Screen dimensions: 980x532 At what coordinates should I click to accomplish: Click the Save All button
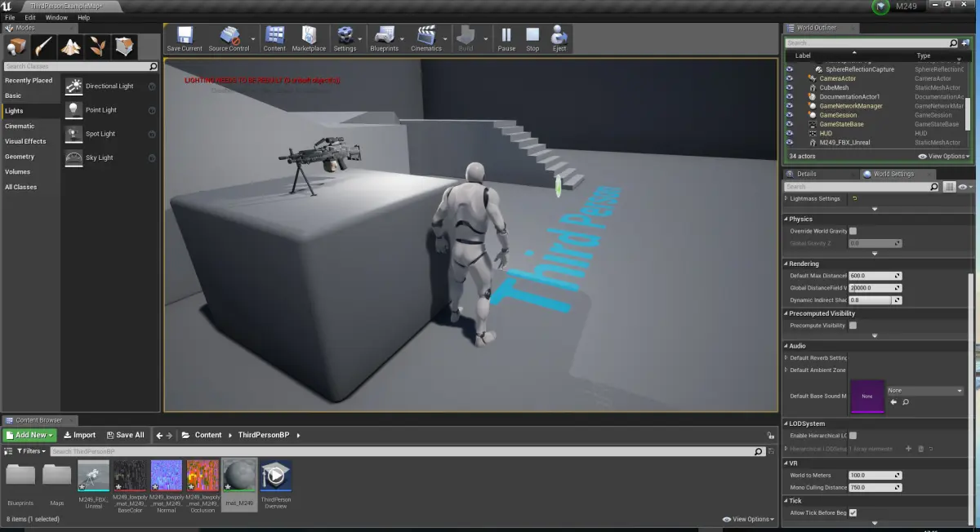coord(125,435)
